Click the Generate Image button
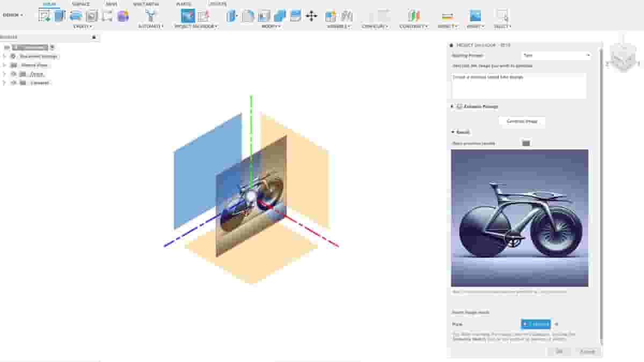 [x=521, y=121]
